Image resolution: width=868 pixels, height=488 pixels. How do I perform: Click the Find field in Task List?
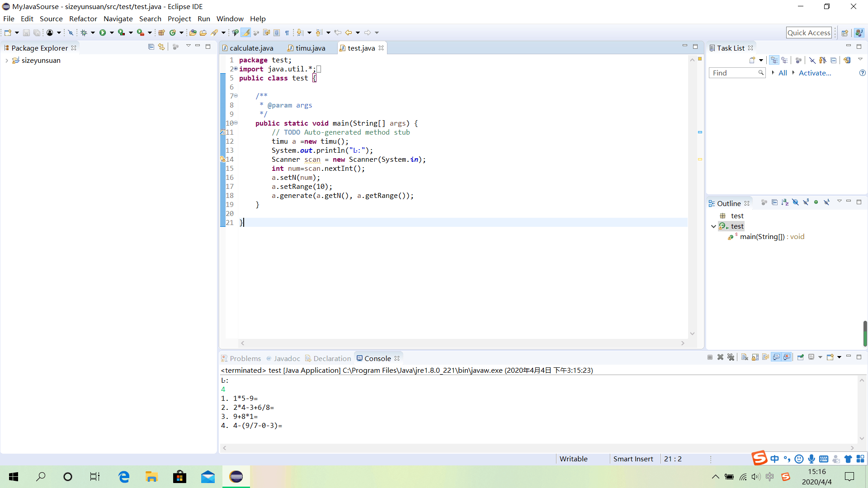pyautogui.click(x=733, y=73)
